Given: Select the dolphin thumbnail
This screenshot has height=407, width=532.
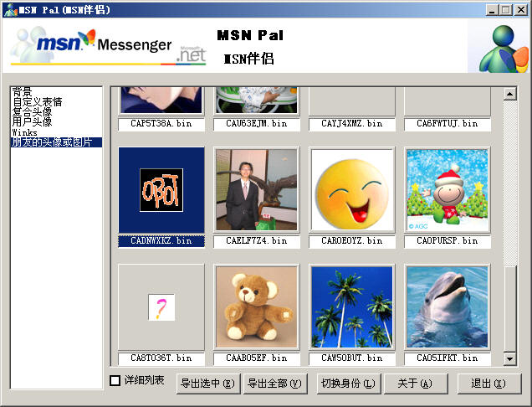Looking at the screenshot, I should coord(448,307).
